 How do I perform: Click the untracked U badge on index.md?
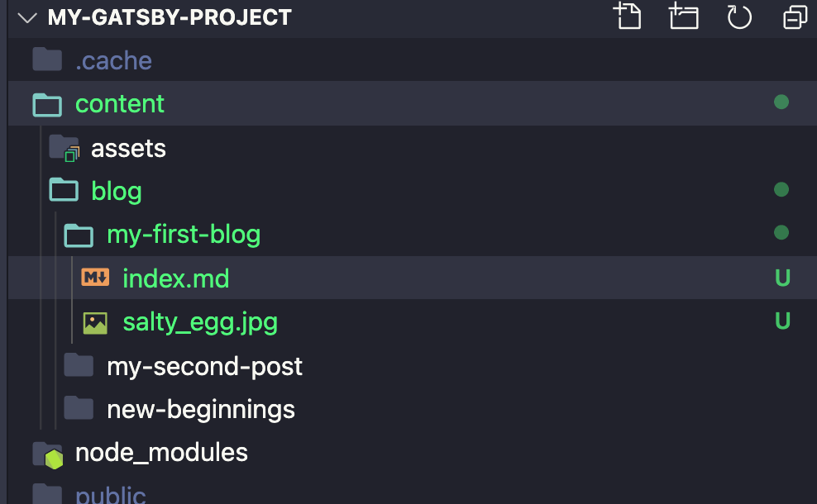click(x=781, y=278)
